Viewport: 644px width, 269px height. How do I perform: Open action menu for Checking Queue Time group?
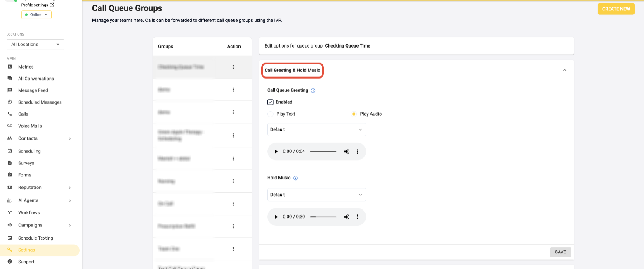pyautogui.click(x=233, y=67)
